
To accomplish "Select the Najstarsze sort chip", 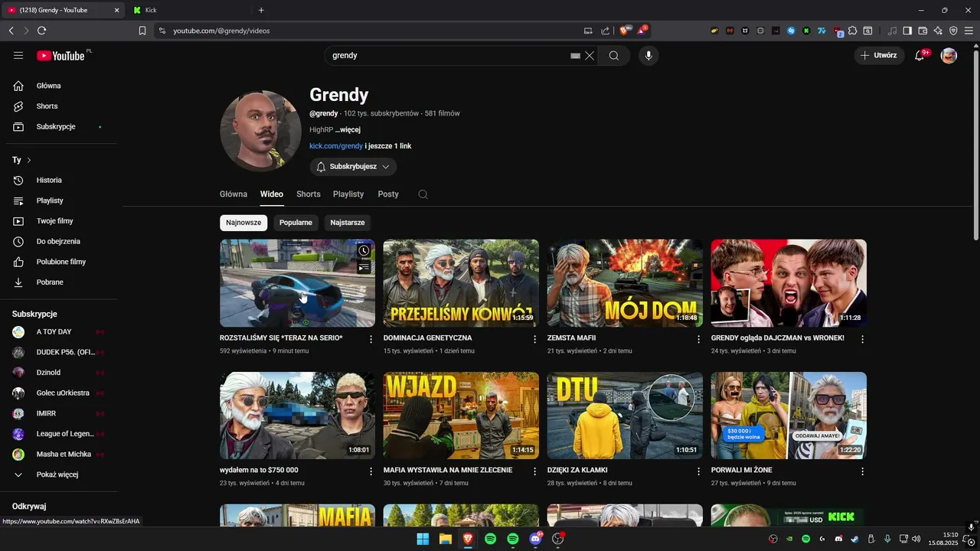I will pos(348,223).
